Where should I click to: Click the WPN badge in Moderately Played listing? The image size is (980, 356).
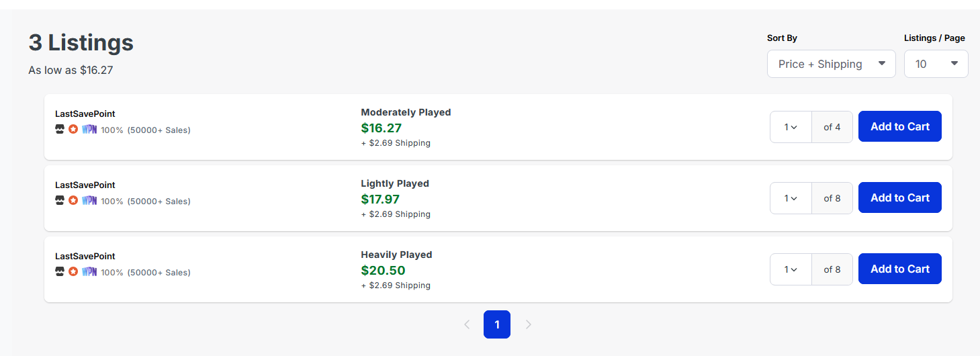89,129
